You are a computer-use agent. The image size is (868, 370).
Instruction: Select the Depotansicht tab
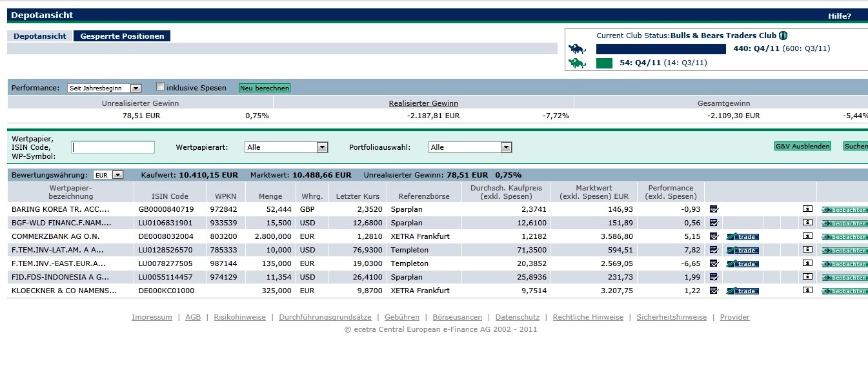tap(40, 36)
